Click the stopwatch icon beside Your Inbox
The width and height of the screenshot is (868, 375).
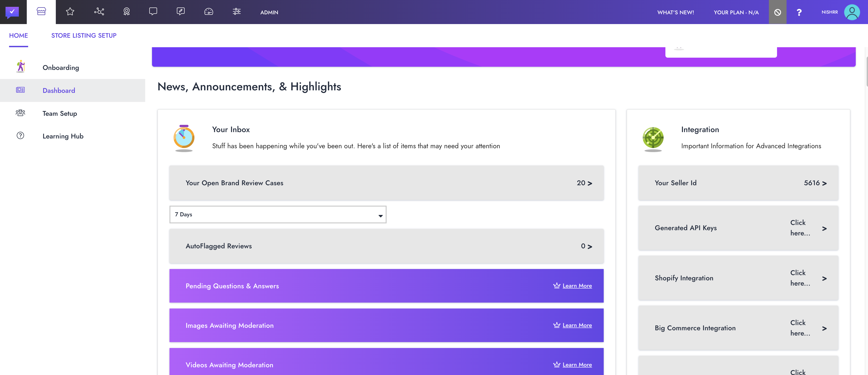184,138
